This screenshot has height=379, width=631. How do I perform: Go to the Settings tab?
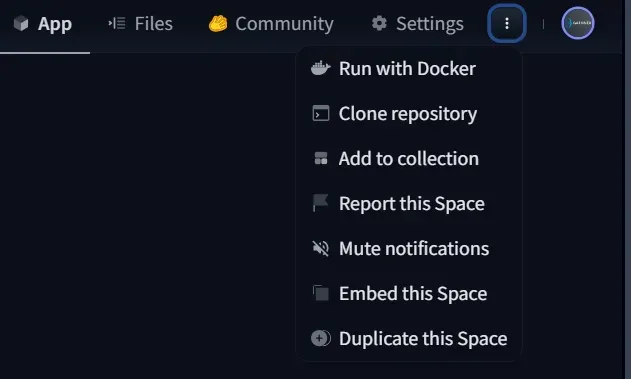pyautogui.click(x=417, y=23)
